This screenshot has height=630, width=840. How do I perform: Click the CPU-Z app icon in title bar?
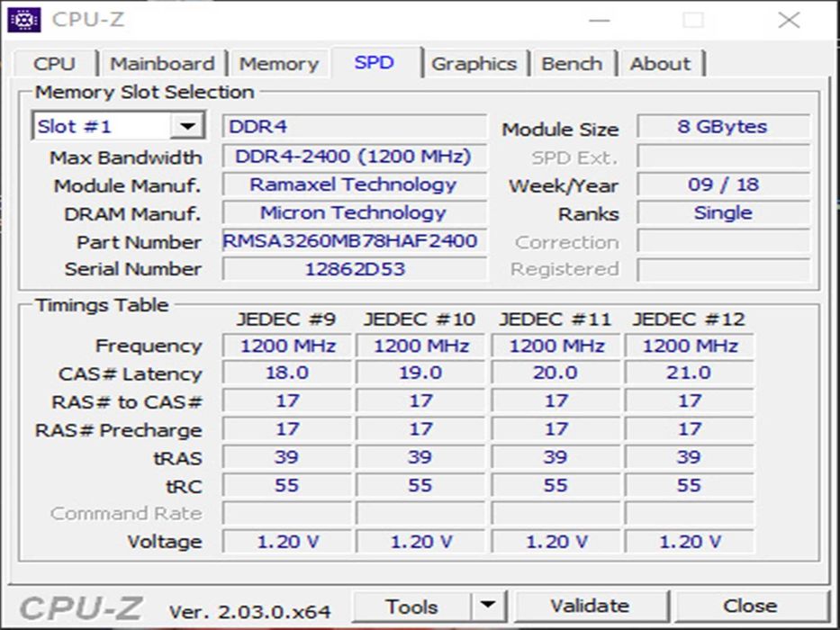coord(24,21)
